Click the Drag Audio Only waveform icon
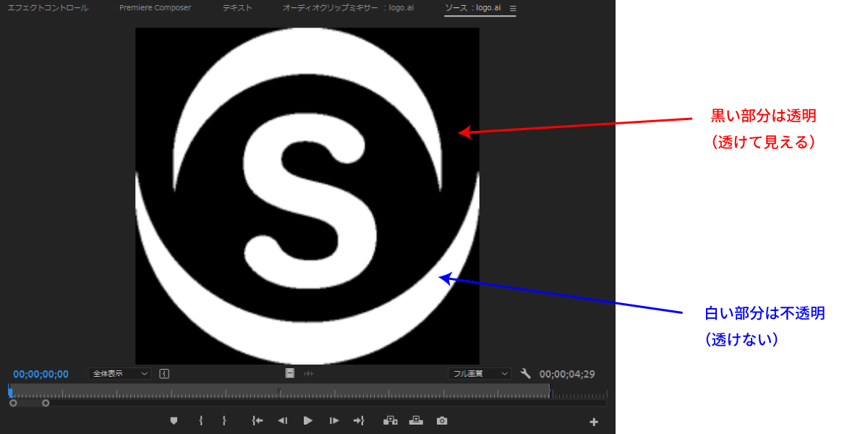Image resolution: width=868 pixels, height=434 pixels. coord(309,374)
